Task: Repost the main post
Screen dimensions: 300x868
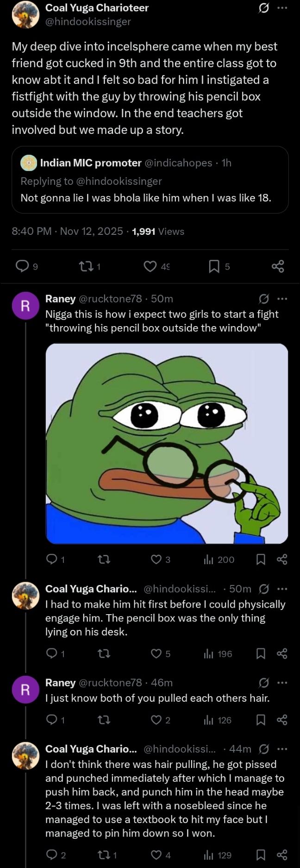Action: coord(86,266)
